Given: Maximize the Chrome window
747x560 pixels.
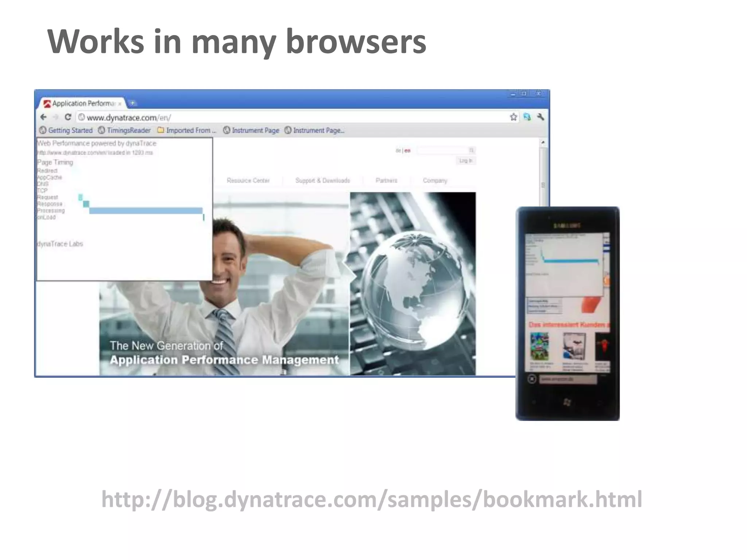Looking at the screenshot, I should coord(524,94).
